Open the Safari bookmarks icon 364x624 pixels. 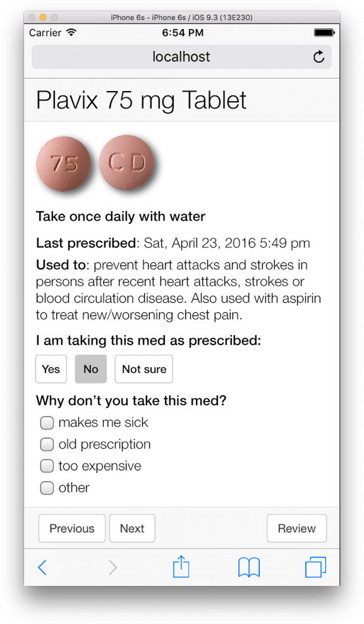point(249,567)
